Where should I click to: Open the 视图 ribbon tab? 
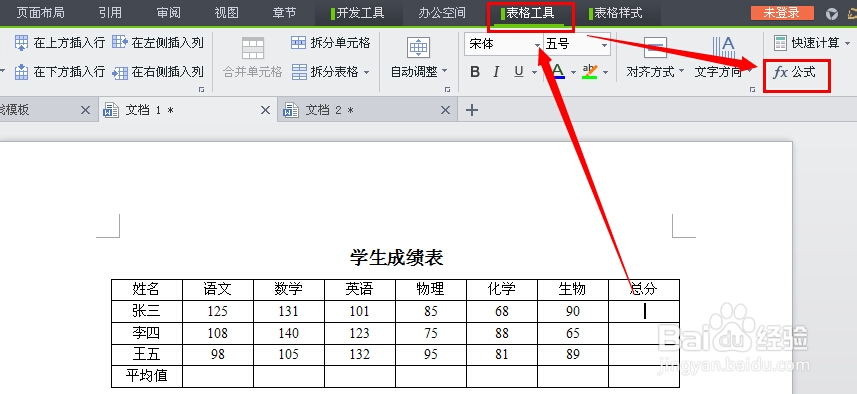tap(226, 13)
